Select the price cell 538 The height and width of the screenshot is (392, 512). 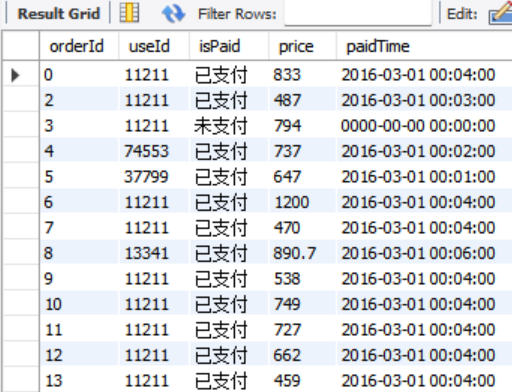tap(302, 279)
